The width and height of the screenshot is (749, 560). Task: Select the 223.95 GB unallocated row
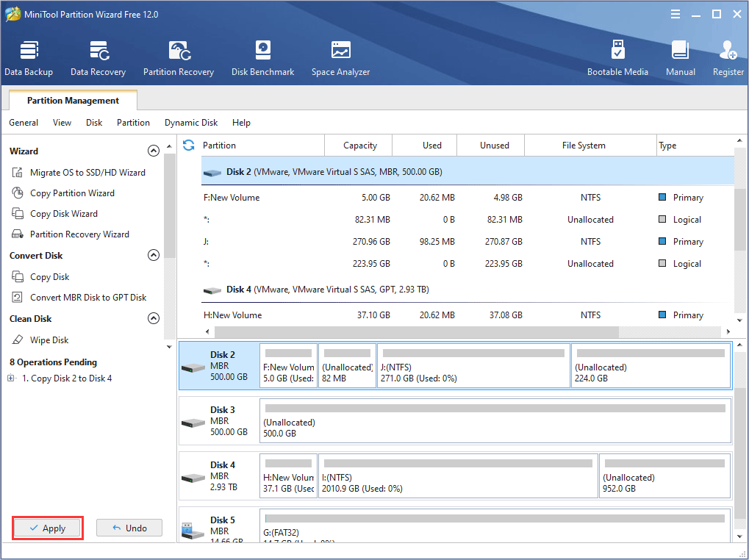[x=467, y=264]
